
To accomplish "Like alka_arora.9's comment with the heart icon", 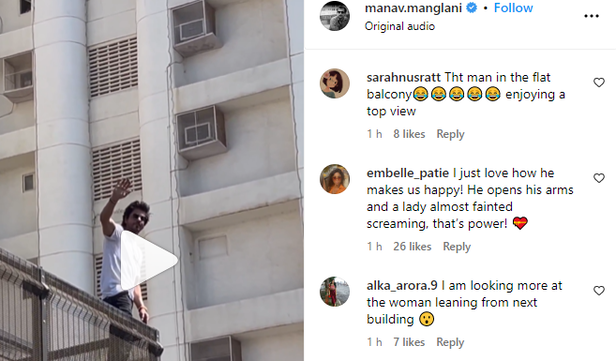I will click(599, 291).
